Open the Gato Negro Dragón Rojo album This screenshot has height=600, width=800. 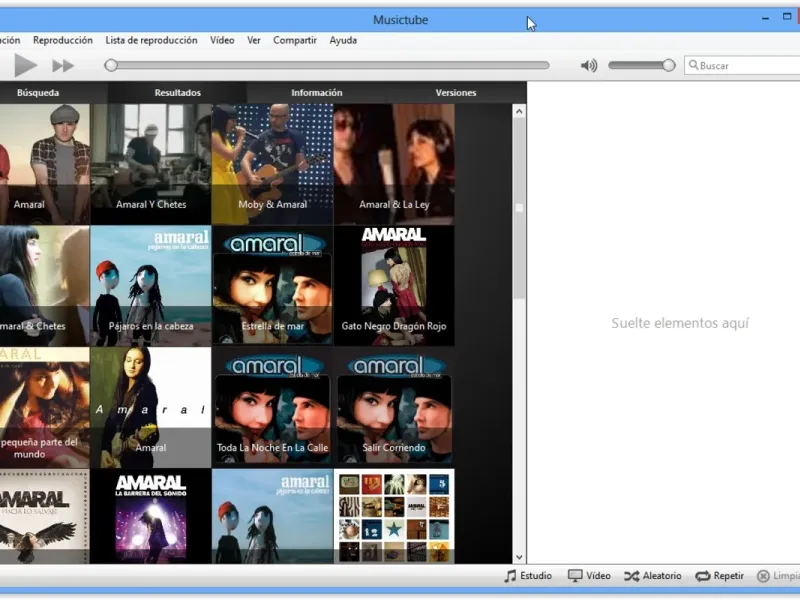tap(394, 286)
